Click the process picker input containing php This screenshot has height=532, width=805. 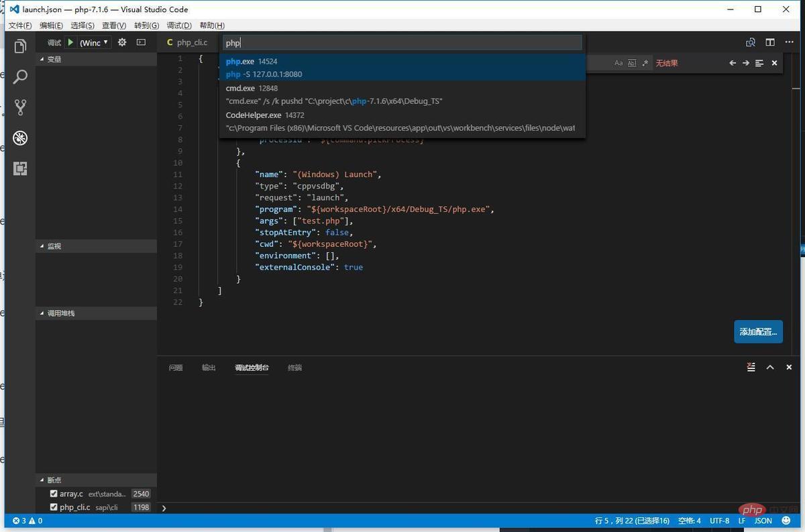402,42
